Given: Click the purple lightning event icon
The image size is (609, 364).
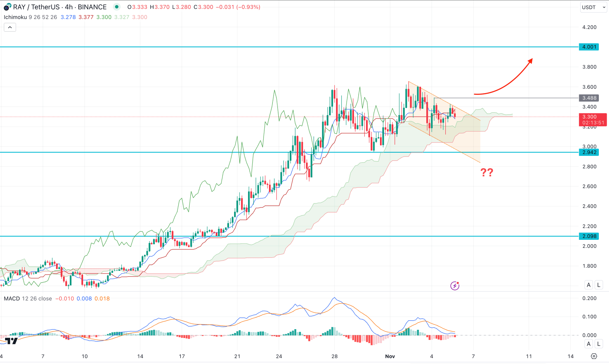Looking at the screenshot, I should pyautogui.click(x=455, y=286).
